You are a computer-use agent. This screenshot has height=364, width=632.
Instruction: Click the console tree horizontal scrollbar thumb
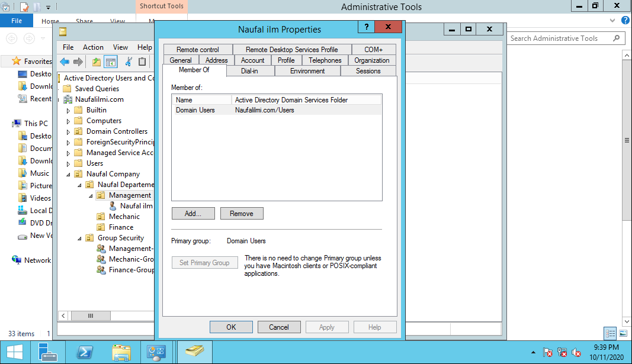90,315
